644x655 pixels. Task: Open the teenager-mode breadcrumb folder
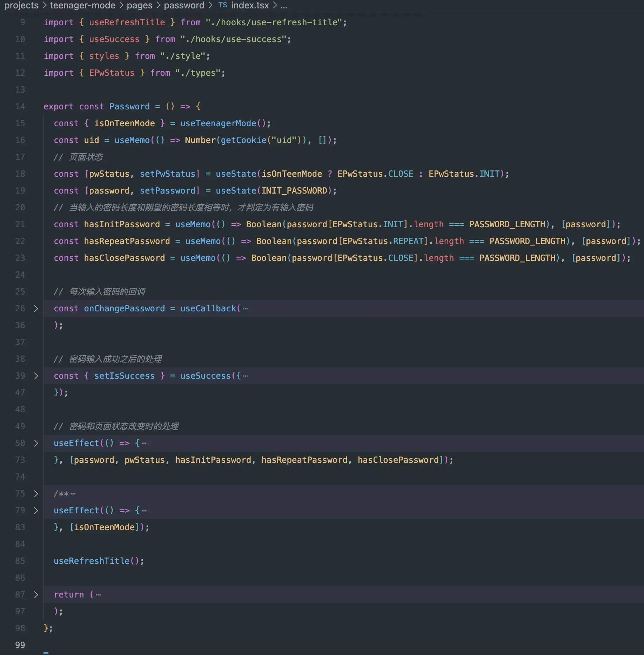[x=82, y=5]
